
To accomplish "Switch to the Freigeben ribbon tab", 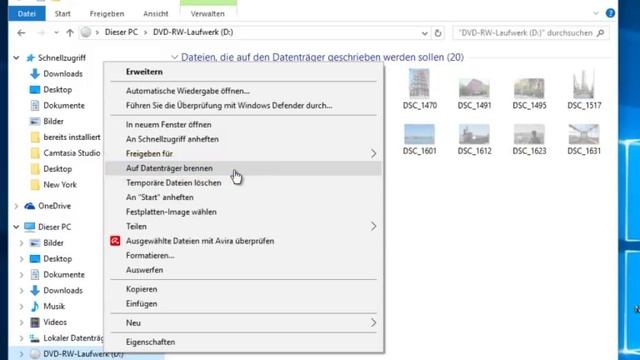I will click(107, 13).
